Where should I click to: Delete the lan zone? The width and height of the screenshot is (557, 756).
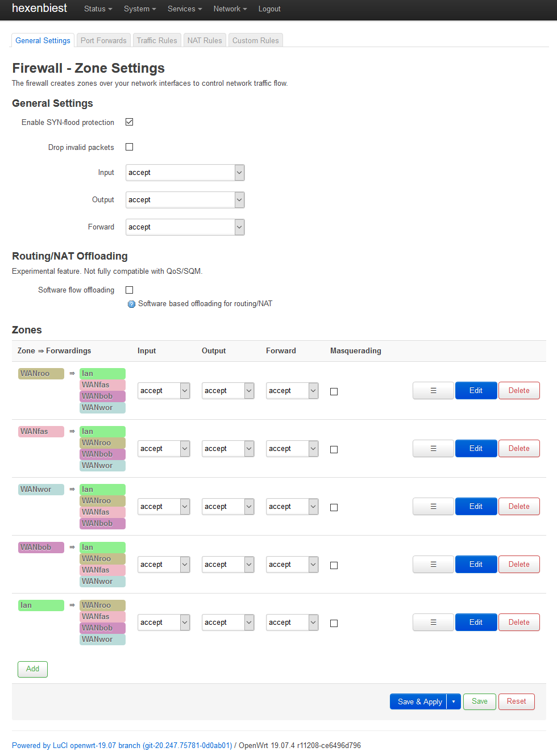[519, 623]
